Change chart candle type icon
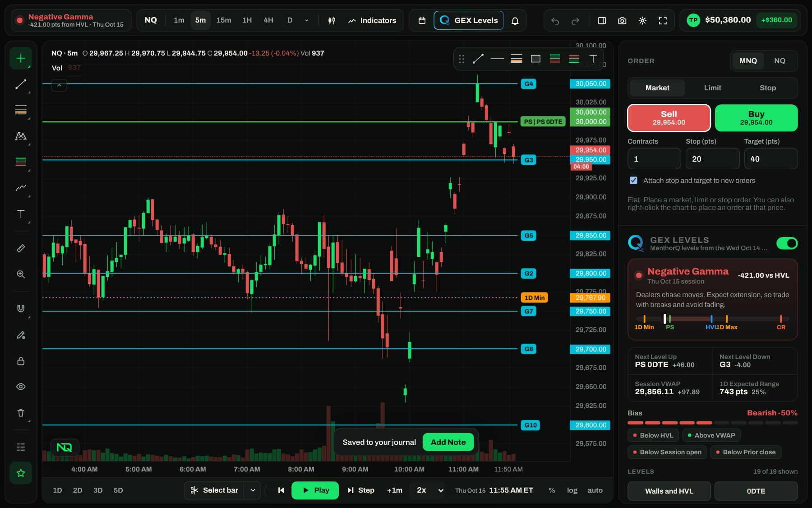 (x=332, y=20)
